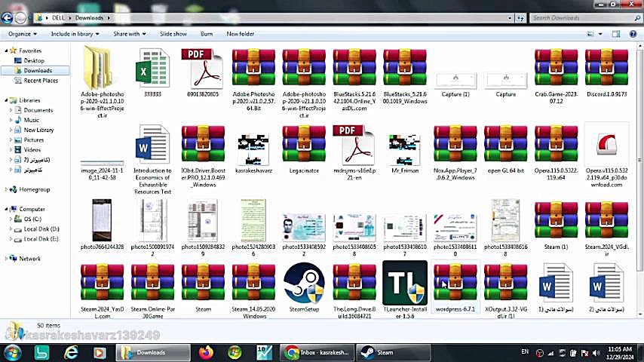Screen dimensions: 644x362
Task: Select the Opera.115.0.5322.119.x64 archive icon
Action: tap(556, 144)
